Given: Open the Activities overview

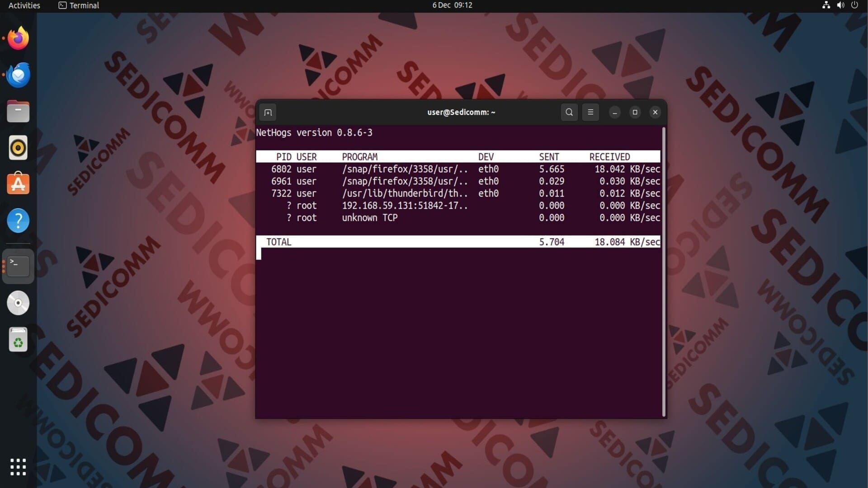Looking at the screenshot, I should tap(24, 5).
